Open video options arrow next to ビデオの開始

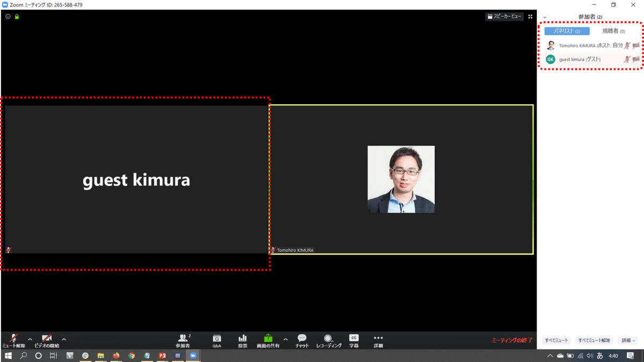tap(64, 339)
